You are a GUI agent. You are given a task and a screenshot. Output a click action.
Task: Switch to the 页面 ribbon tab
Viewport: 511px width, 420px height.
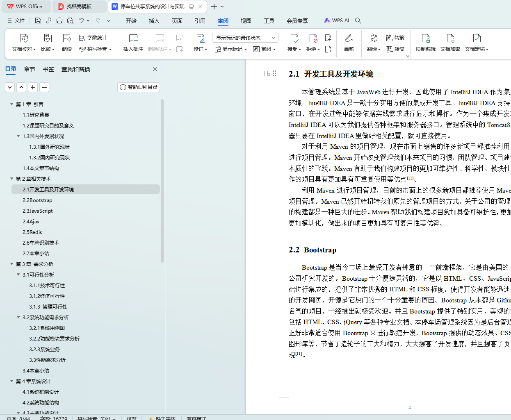pyautogui.click(x=177, y=21)
